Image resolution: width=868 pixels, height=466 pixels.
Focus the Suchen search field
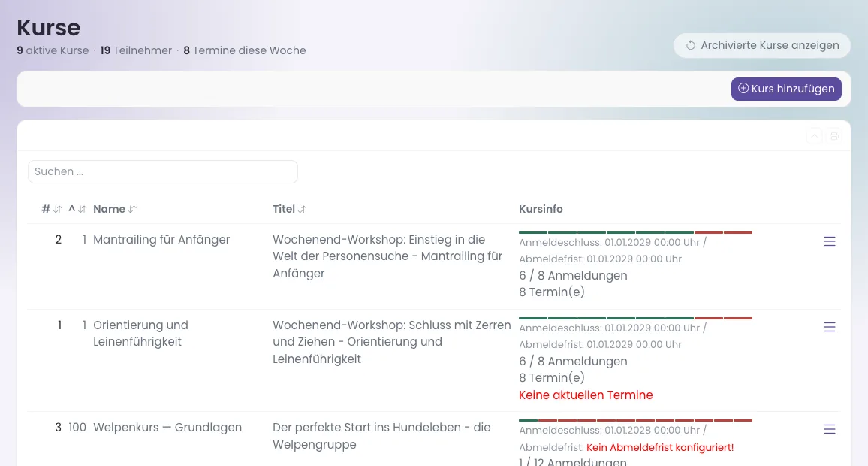click(x=163, y=172)
